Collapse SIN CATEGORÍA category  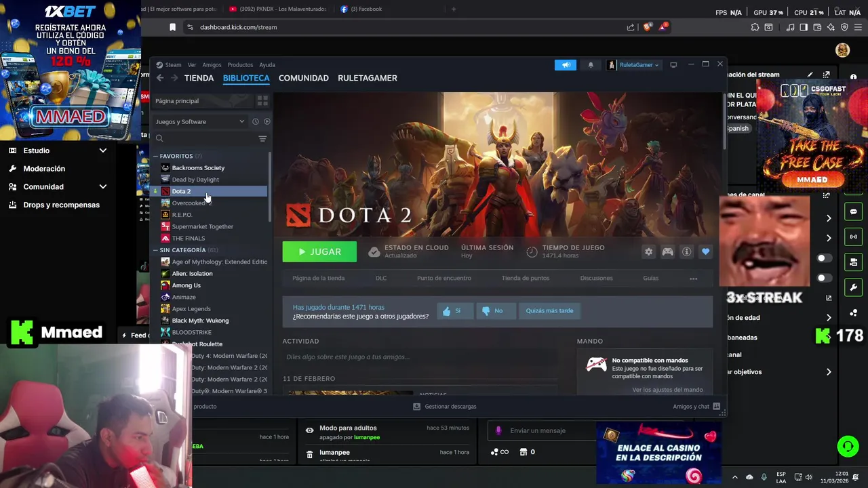155,250
